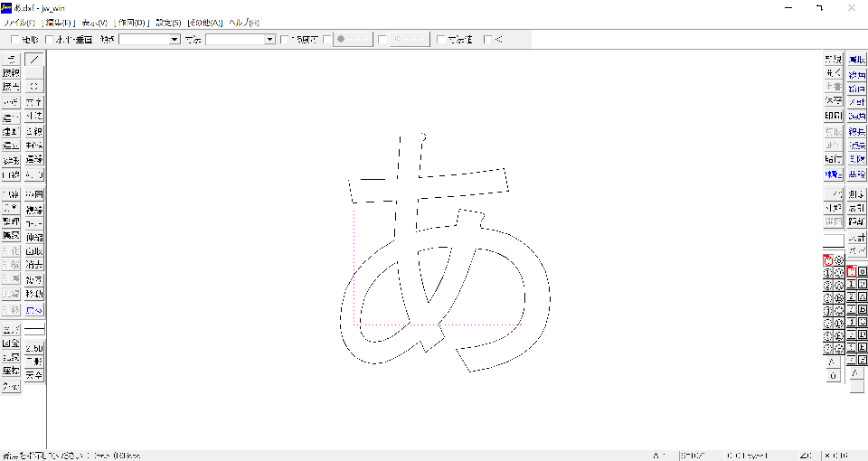Image resolution: width=868 pixels, height=461 pixels.
Task: Open the 2.5D tool
Action: [34, 348]
